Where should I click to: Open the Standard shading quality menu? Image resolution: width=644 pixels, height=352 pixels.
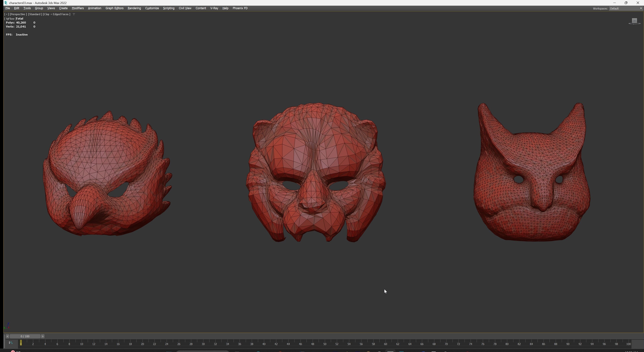35,14
